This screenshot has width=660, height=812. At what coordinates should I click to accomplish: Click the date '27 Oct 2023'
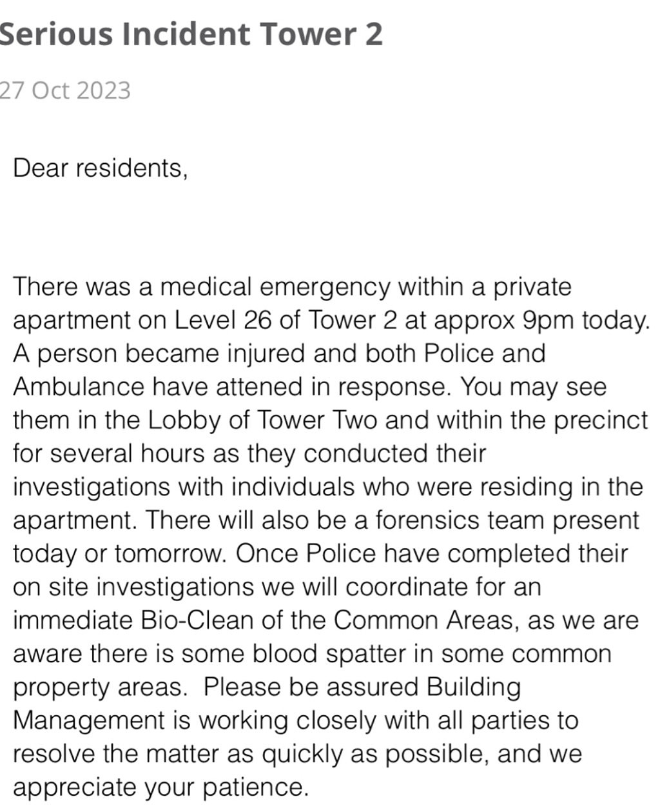click(x=65, y=90)
